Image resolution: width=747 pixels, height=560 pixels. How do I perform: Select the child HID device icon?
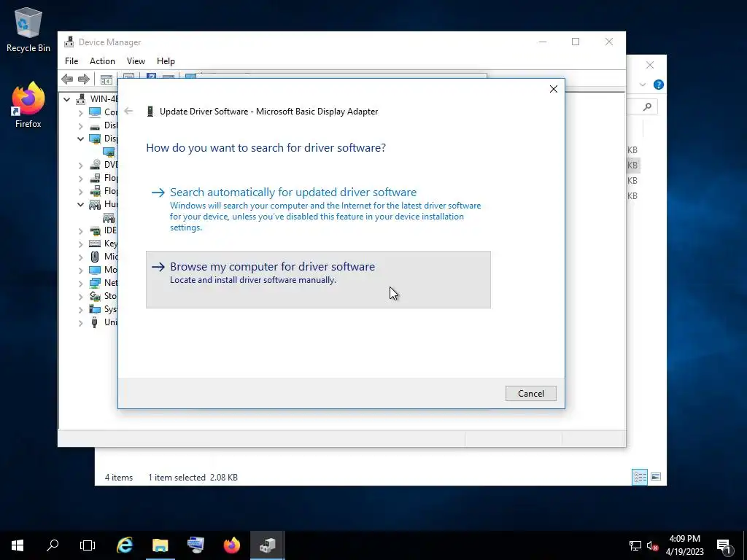click(x=109, y=218)
